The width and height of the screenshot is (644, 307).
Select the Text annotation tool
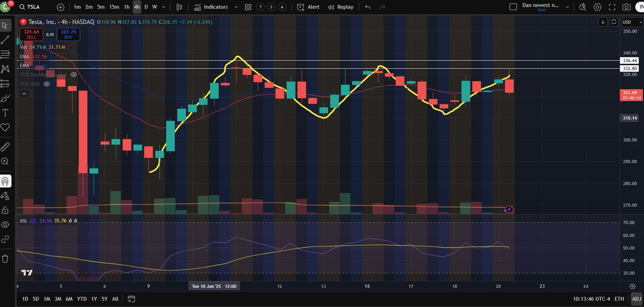pyautogui.click(x=5, y=113)
